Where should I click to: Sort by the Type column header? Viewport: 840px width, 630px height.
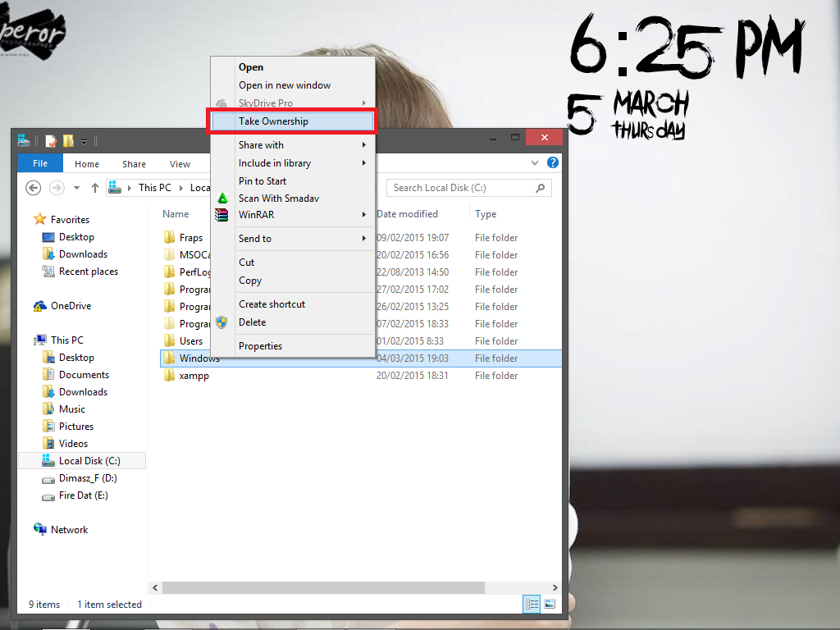coord(486,214)
